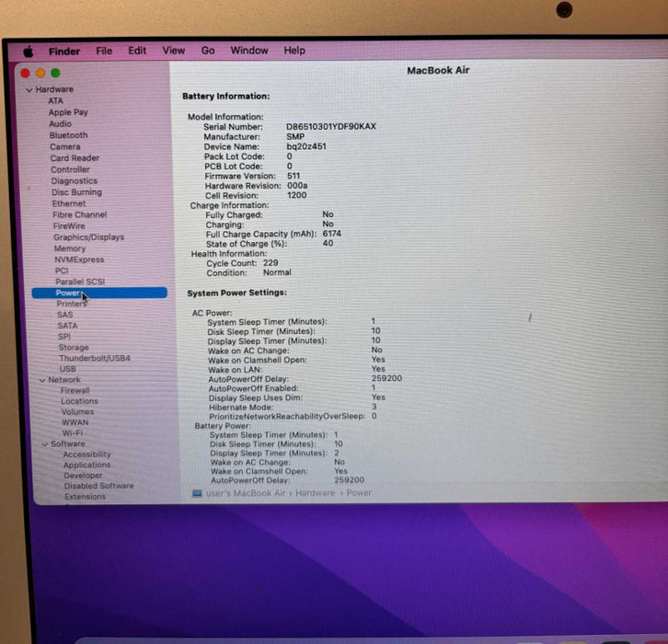Select Applications under Software
Screen dimensions: 668x644
pos(86,466)
